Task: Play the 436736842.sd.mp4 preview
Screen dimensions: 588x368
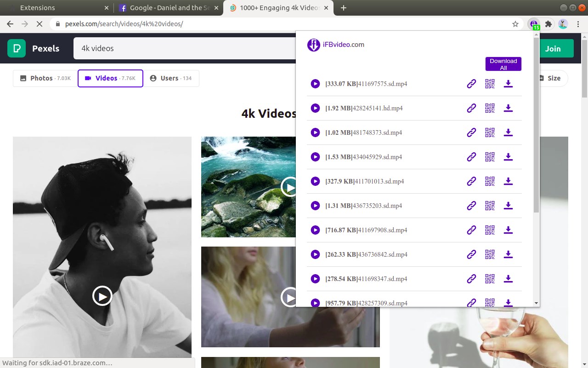Action: coord(315,254)
